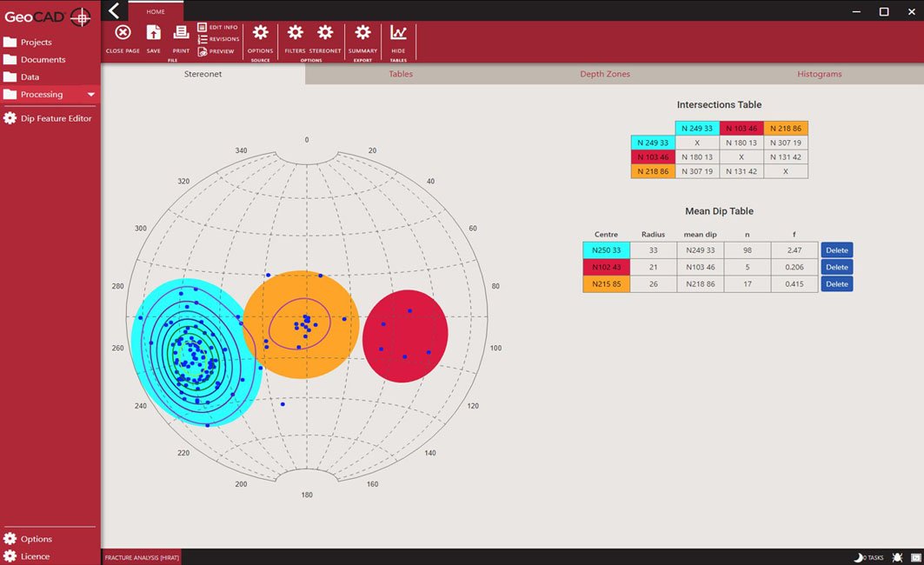Click n value 17
This screenshot has height=565, width=924.
pyautogui.click(x=748, y=284)
